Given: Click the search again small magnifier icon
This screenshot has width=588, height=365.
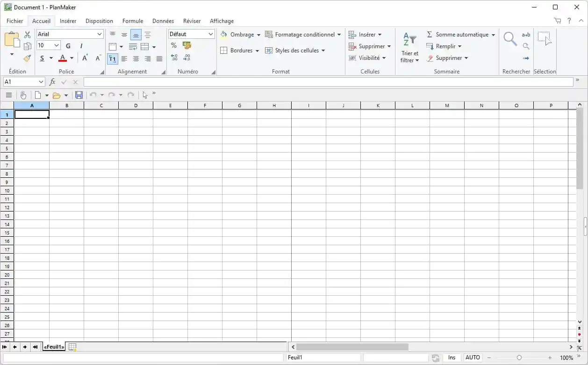Looking at the screenshot, I should click(526, 46).
